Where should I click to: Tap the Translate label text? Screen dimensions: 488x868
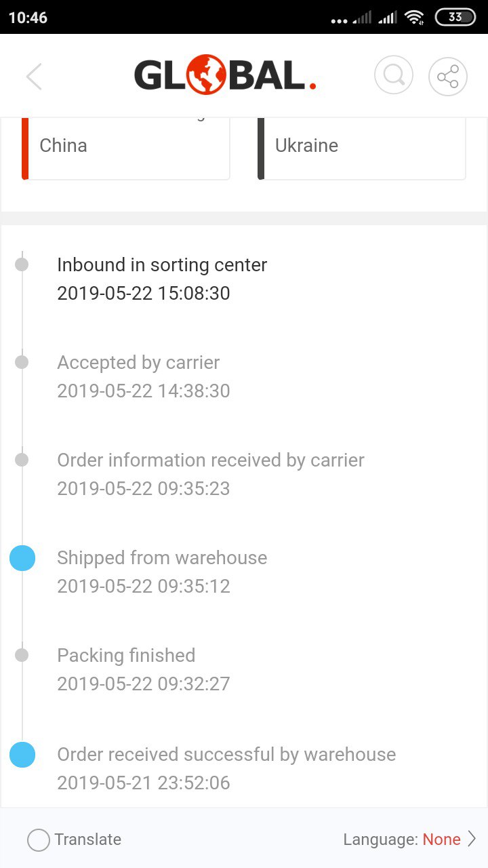[x=88, y=840]
